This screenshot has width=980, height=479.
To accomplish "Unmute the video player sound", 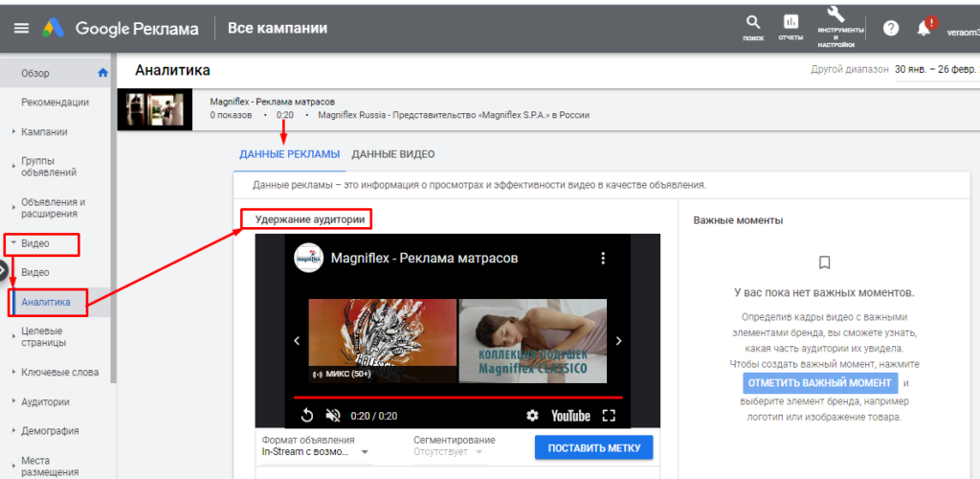I will click(x=333, y=416).
